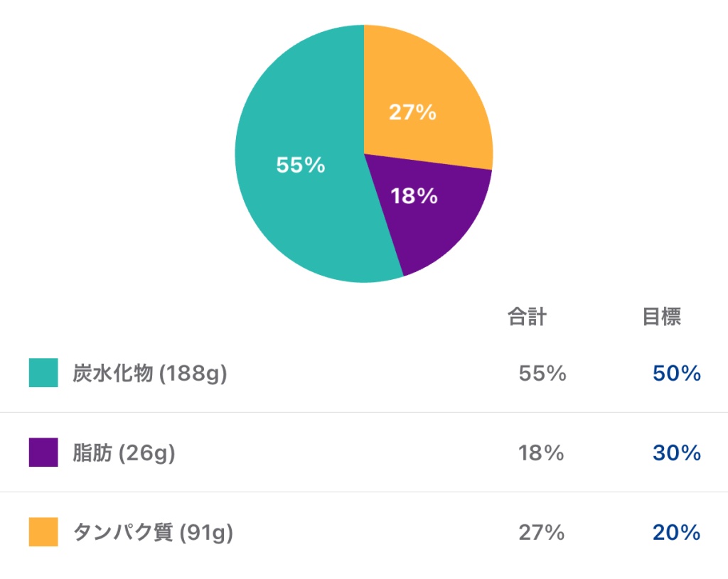Viewport: 728px width, 579px height.
Task: Click the 目標 column header
Action: pos(661,317)
